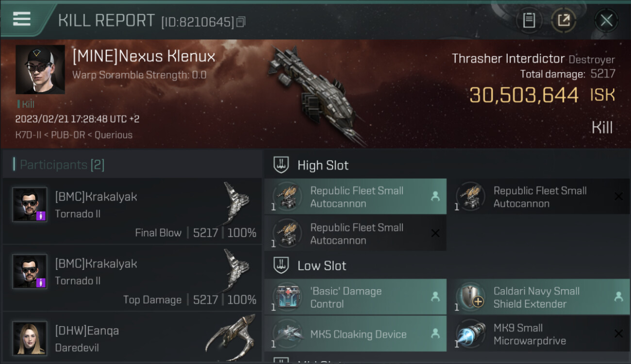Select Eanqa's Daredevil participant entry

point(133,338)
